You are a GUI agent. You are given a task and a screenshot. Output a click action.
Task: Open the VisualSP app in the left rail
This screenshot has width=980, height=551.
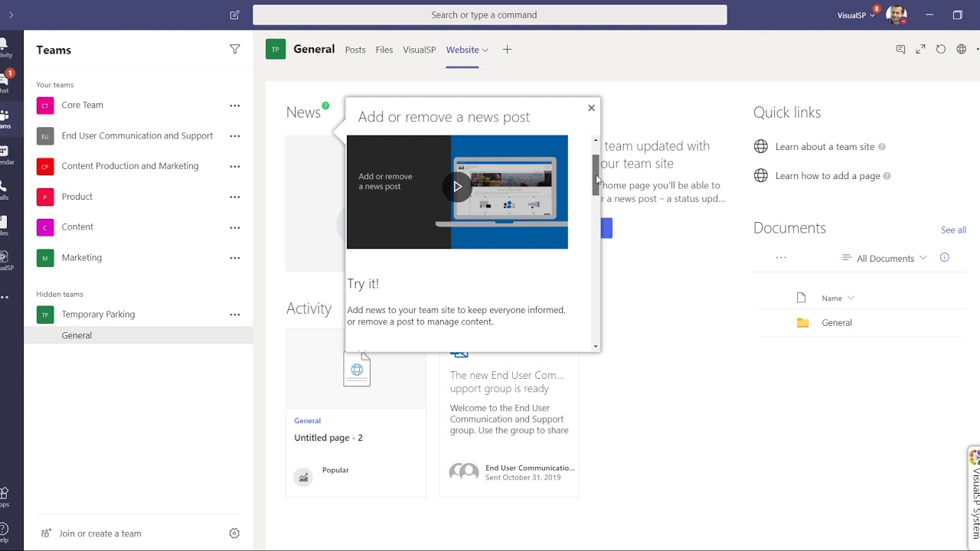[5, 260]
